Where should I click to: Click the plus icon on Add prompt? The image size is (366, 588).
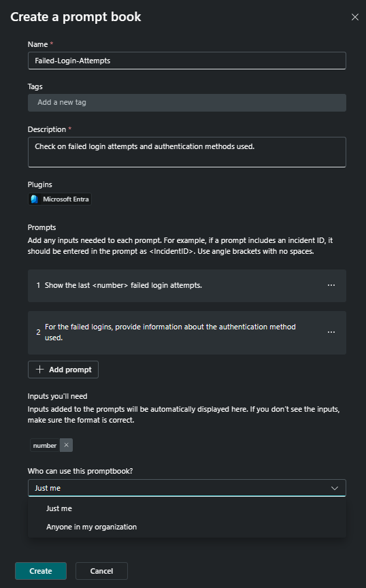tap(39, 370)
